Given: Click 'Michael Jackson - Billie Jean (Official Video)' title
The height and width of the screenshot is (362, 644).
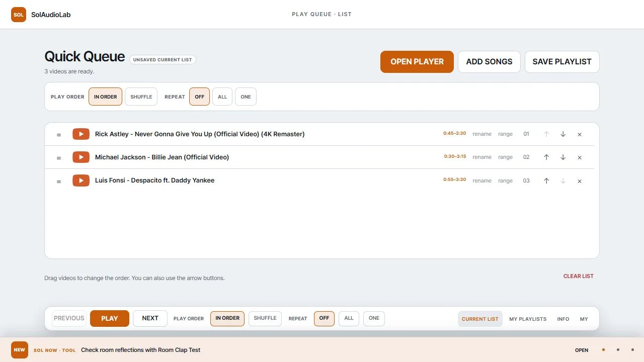Looking at the screenshot, I should coord(162,157).
